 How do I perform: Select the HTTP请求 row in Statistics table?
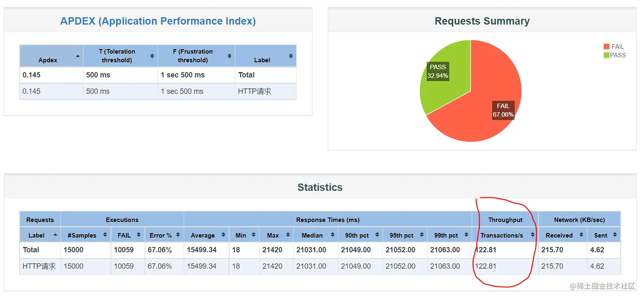pyautogui.click(x=320, y=266)
